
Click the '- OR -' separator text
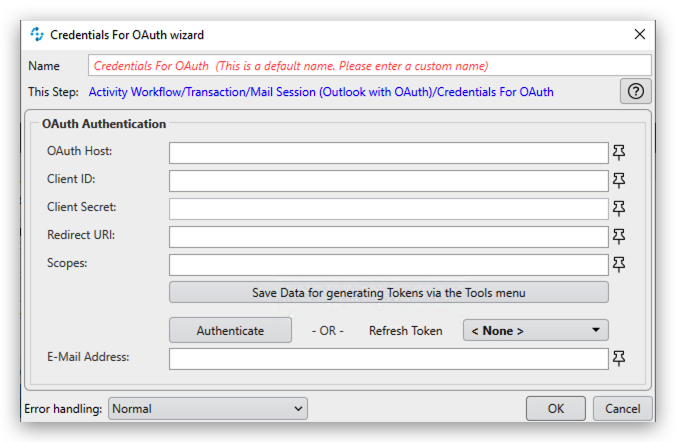328,330
